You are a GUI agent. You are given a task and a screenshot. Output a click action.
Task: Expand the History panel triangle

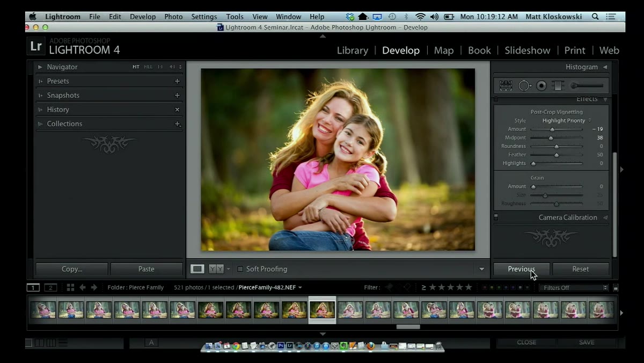40,110
